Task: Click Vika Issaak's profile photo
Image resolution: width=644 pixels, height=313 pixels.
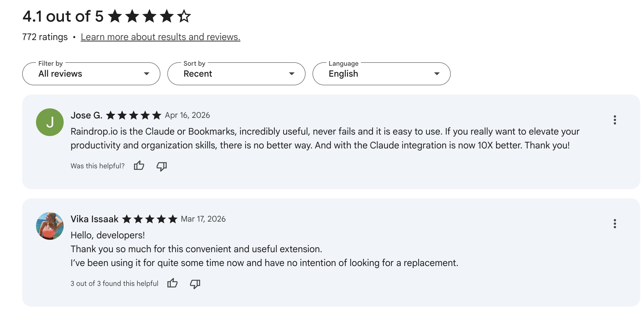Action: pos(49,225)
